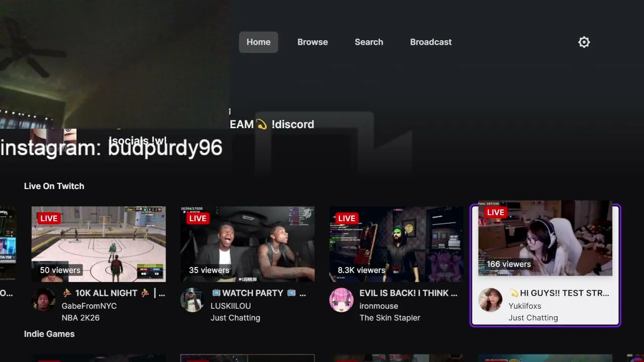Click the GabeFromNYC channel name
The height and width of the screenshot is (362, 644).
point(89,306)
